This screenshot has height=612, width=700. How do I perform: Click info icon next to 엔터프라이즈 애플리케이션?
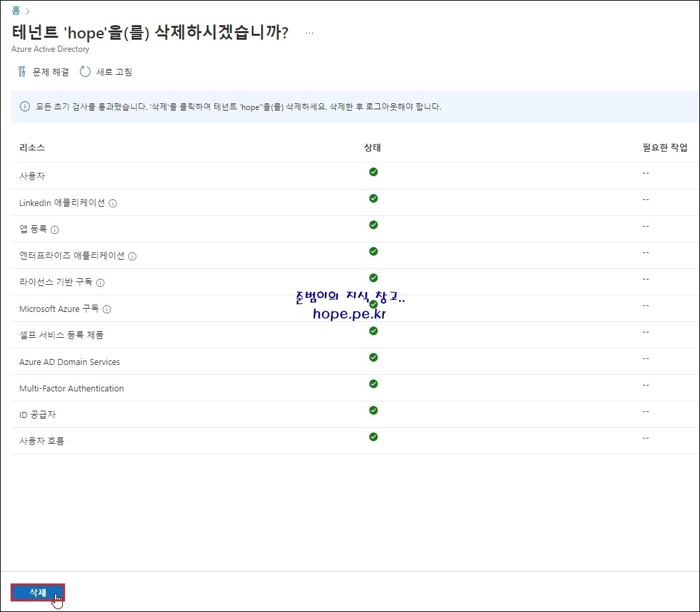132,256
